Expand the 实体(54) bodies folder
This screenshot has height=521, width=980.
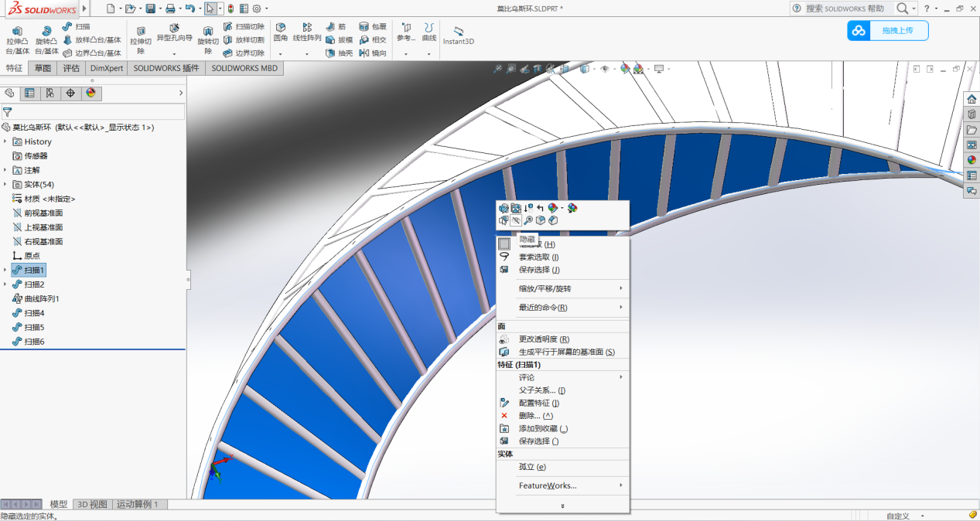(5, 184)
